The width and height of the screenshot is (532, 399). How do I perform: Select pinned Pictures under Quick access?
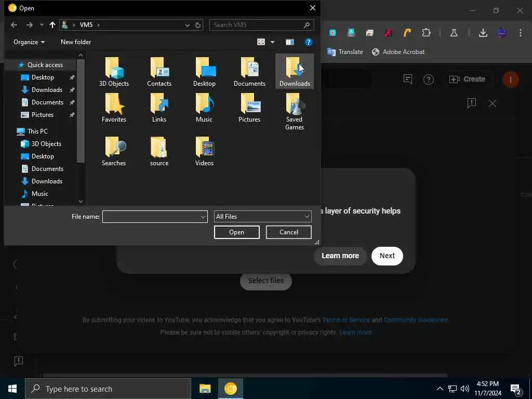click(43, 115)
